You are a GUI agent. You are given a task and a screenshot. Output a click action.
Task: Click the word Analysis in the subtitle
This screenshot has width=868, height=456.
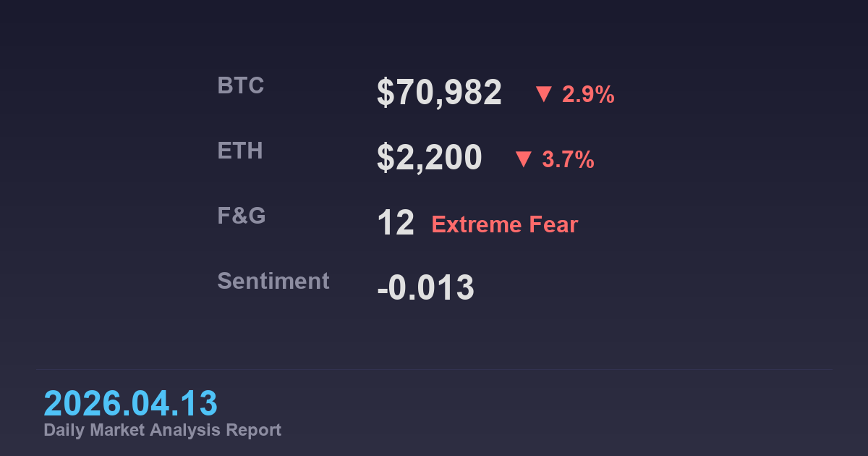(x=186, y=430)
